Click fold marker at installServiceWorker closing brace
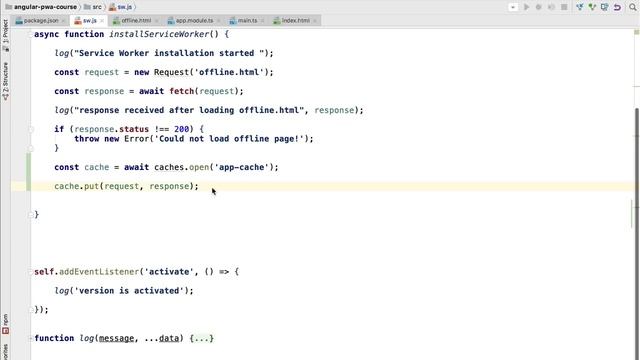The image size is (640, 360). (x=31, y=215)
